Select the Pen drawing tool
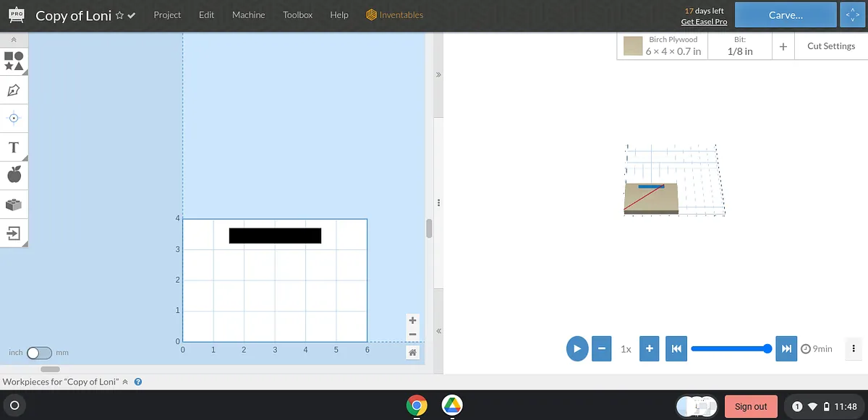The width and height of the screenshot is (868, 420). click(x=14, y=90)
